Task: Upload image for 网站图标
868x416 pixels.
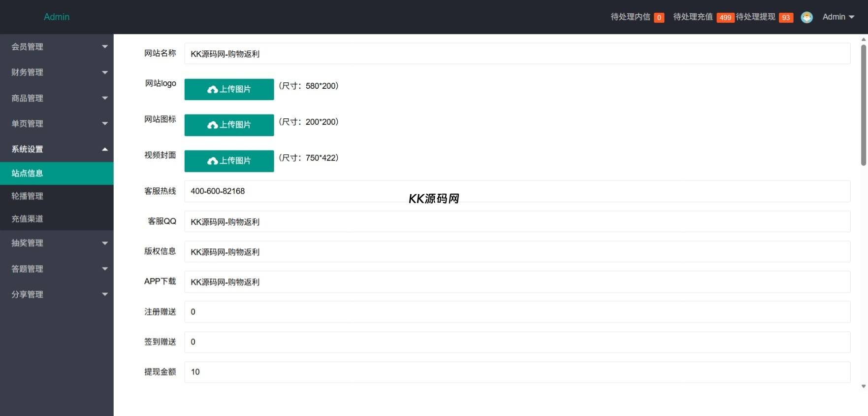Action: coord(229,125)
